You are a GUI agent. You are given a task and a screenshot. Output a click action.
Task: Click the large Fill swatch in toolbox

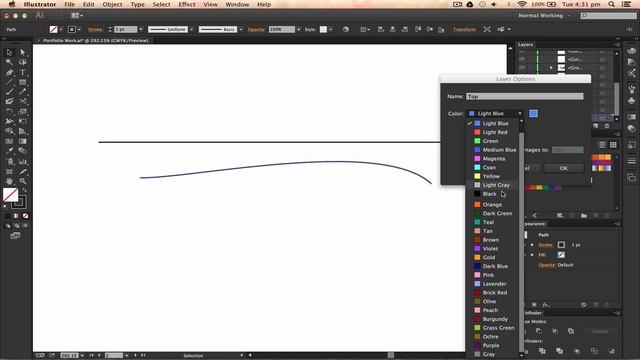(x=10, y=195)
